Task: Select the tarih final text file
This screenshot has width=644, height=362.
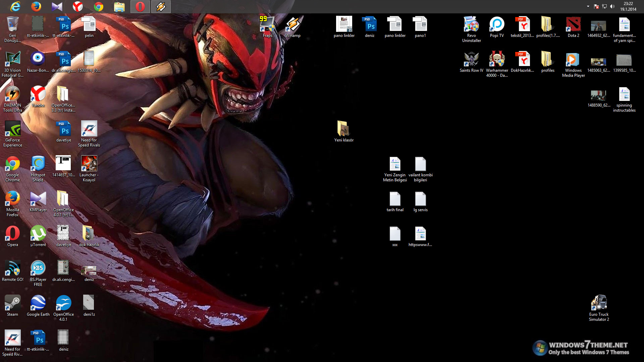Action: coord(395,201)
